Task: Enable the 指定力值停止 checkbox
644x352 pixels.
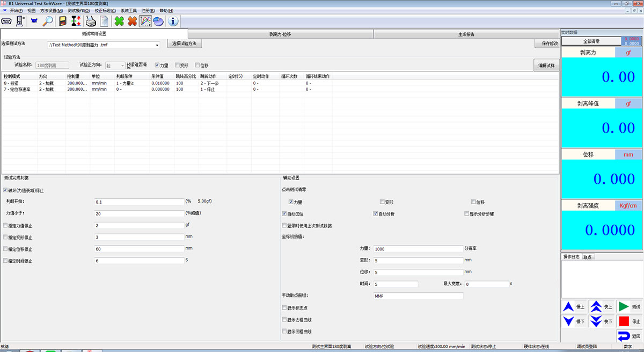Action: (5, 226)
